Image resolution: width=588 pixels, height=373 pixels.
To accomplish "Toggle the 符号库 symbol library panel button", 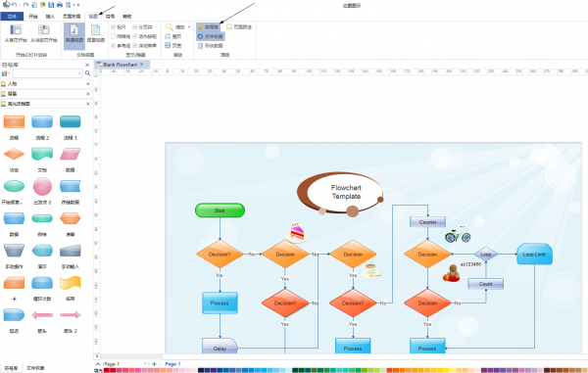I will tap(208, 27).
